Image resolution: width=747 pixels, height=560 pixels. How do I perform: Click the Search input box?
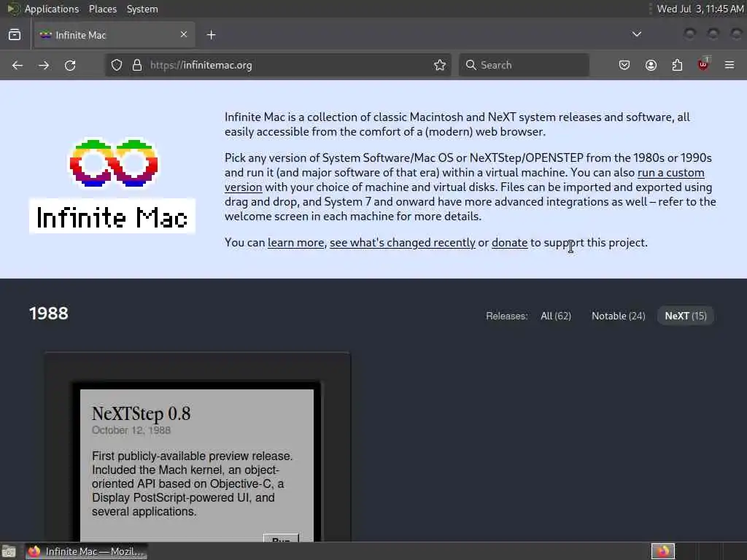point(524,65)
